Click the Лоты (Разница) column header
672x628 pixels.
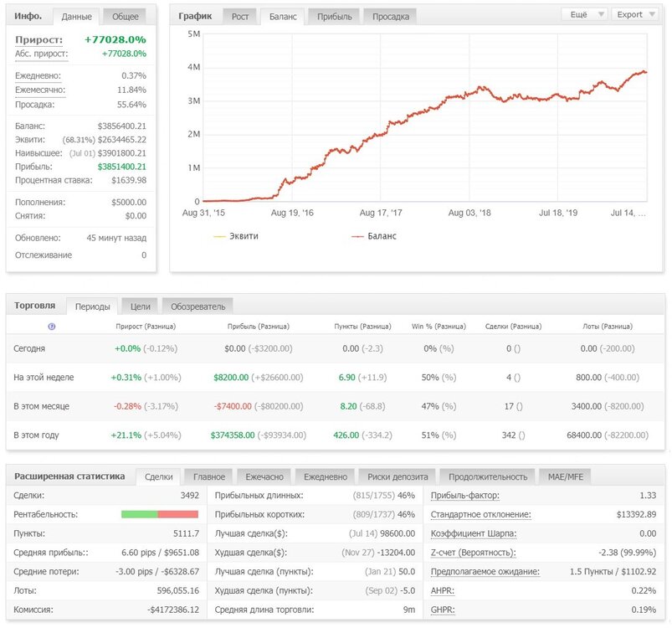[608, 327]
